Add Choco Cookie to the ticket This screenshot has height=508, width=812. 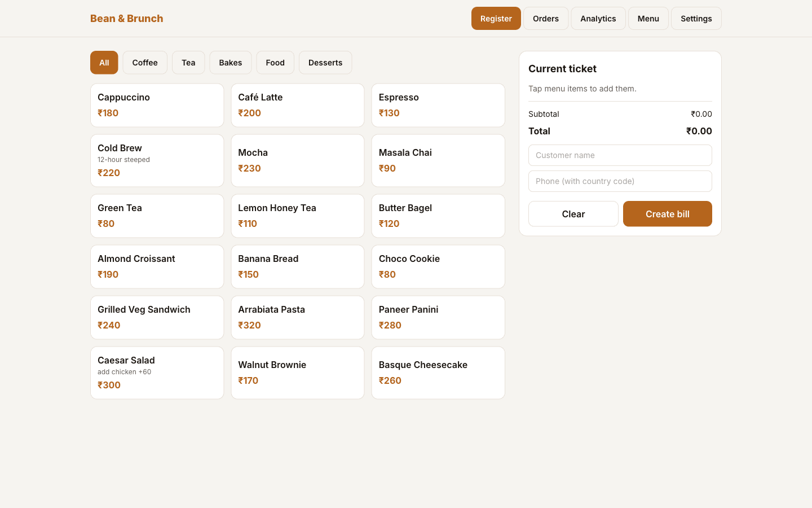[x=438, y=267]
